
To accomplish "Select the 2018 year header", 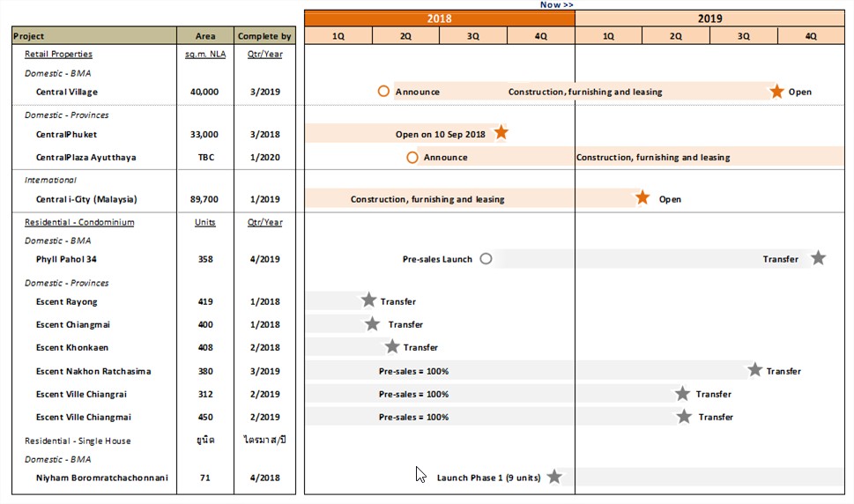I will [x=440, y=19].
